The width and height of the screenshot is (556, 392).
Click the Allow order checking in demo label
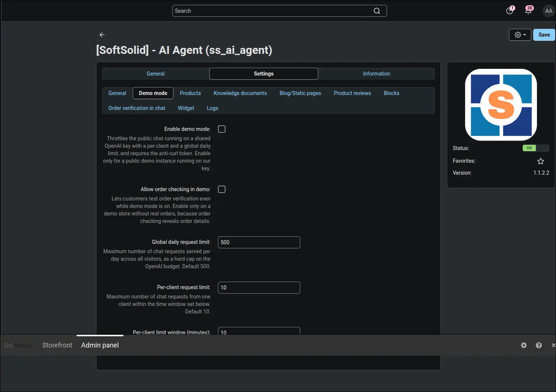point(175,189)
